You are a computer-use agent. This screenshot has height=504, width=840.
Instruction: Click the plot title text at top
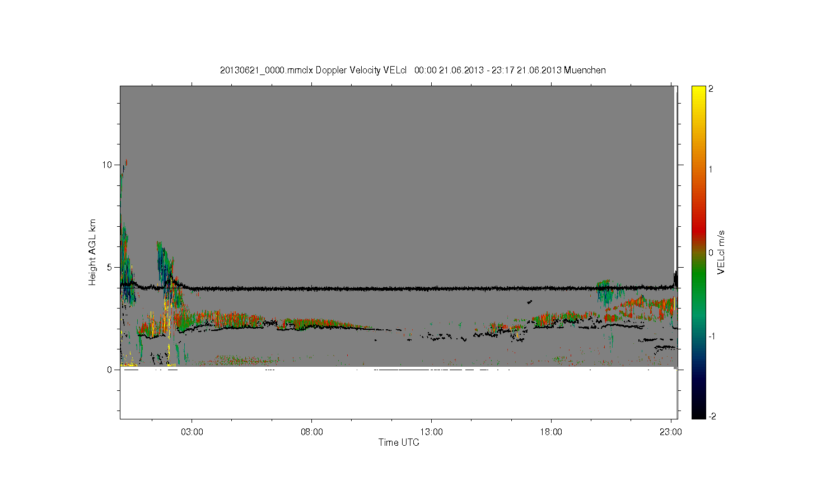point(413,70)
